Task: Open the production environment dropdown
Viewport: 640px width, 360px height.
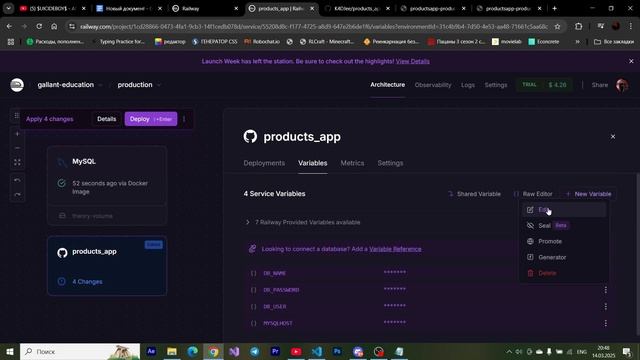Action: point(139,85)
